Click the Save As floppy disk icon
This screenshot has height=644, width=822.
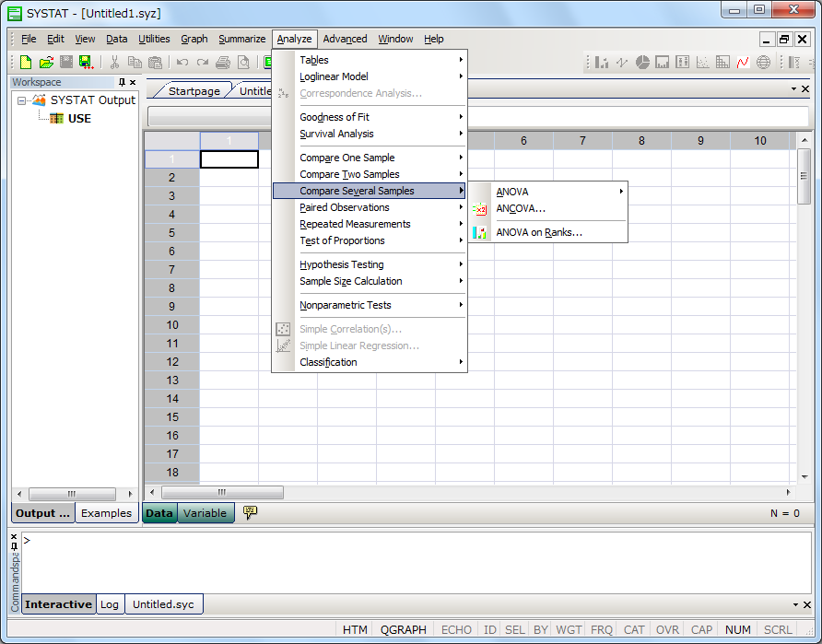(x=86, y=63)
